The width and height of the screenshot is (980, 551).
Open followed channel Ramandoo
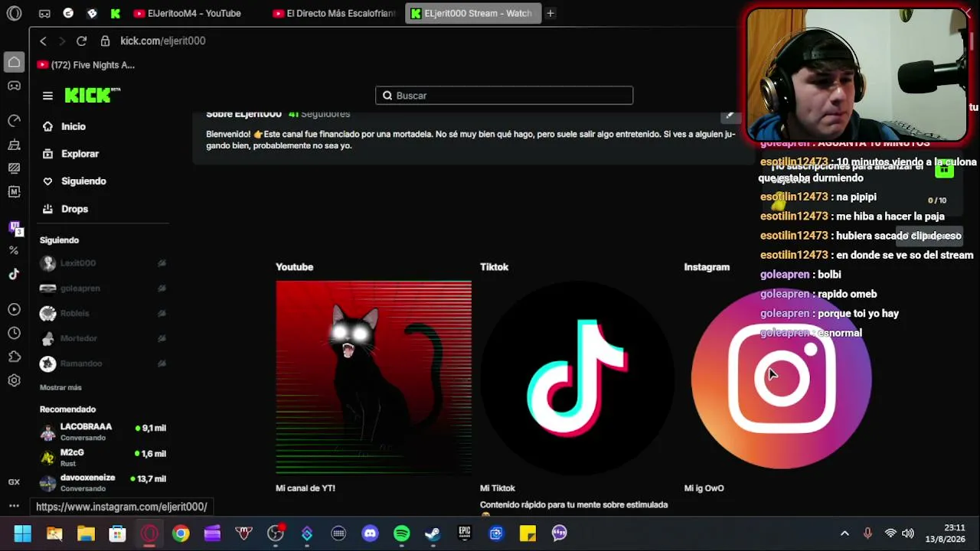[x=103, y=364]
